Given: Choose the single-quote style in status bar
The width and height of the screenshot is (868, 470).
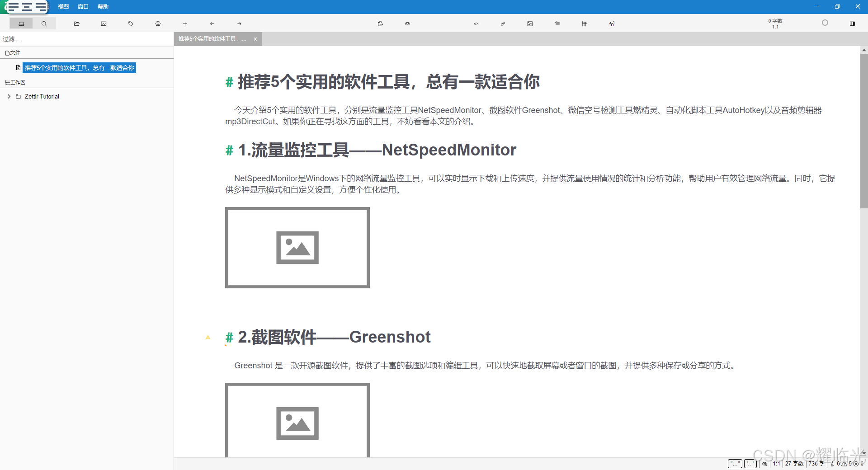Looking at the screenshot, I should pyautogui.click(x=750, y=464).
